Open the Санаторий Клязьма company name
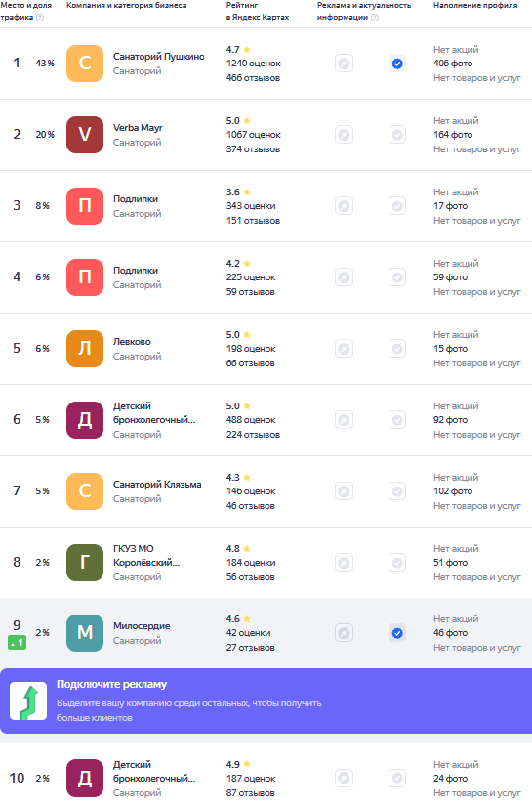 coord(157,485)
